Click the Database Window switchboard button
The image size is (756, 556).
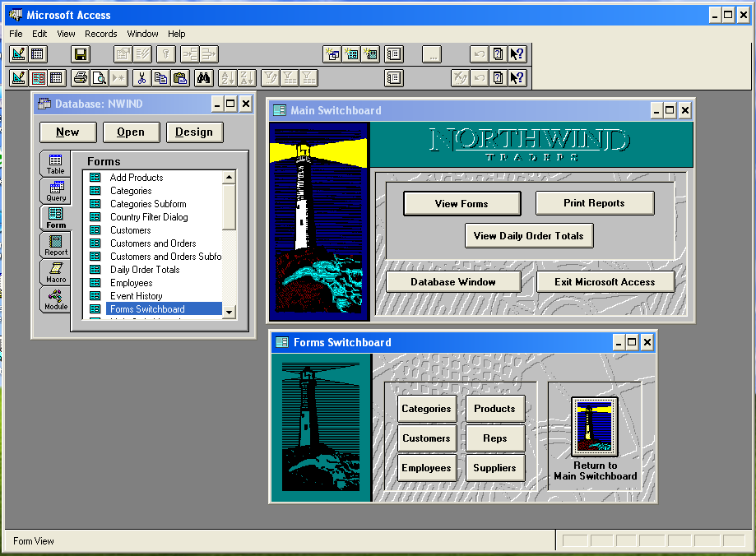(453, 281)
